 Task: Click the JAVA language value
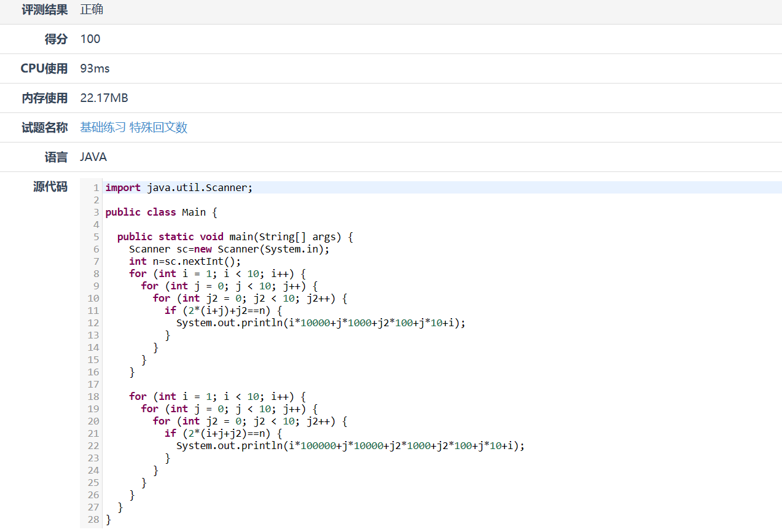[x=93, y=157]
